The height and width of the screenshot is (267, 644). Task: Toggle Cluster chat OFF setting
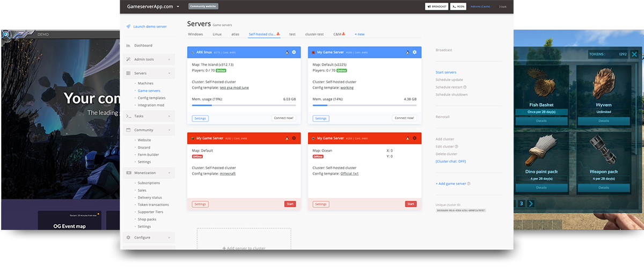click(x=450, y=161)
